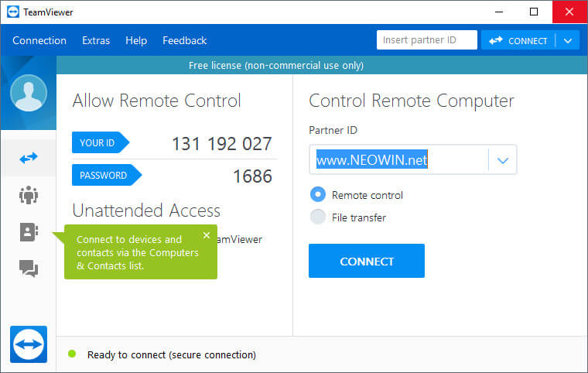Viewport: 588px width, 373px height.
Task: Focus the Insert partner ID field
Action: [427, 39]
